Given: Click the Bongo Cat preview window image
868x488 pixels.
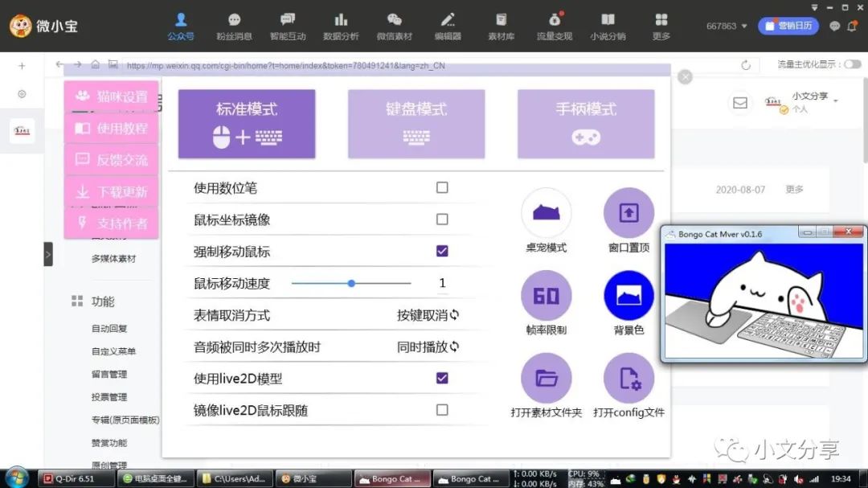Looking at the screenshot, I should [x=764, y=301].
